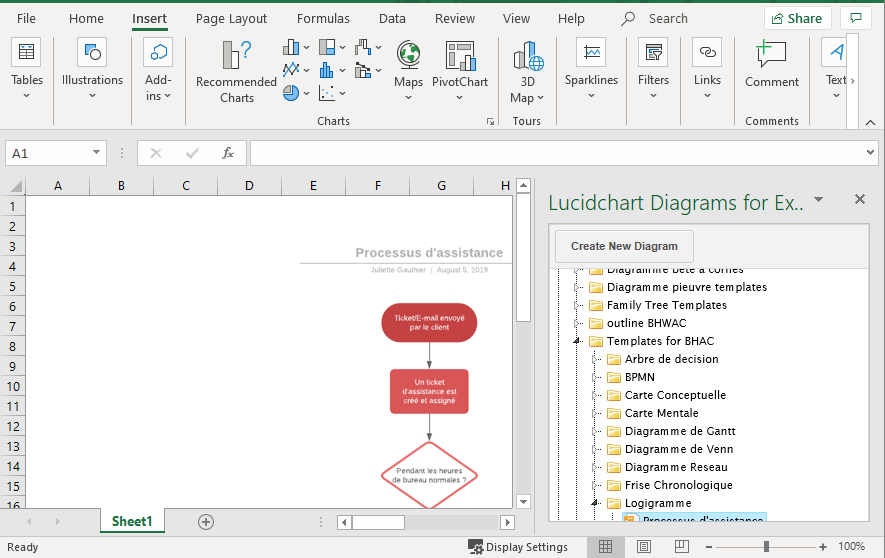Insert a statistic chart
This screenshot has height=558, width=885.
pos(332,70)
